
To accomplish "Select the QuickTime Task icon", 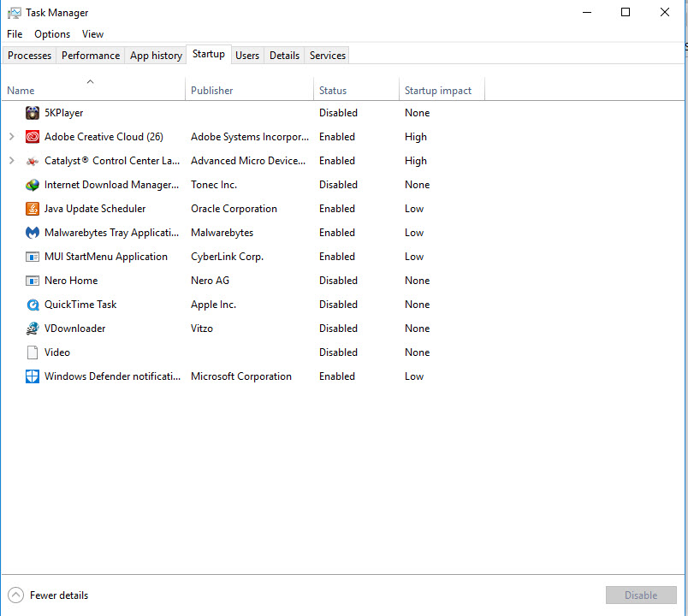I will pyautogui.click(x=33, y=305).
